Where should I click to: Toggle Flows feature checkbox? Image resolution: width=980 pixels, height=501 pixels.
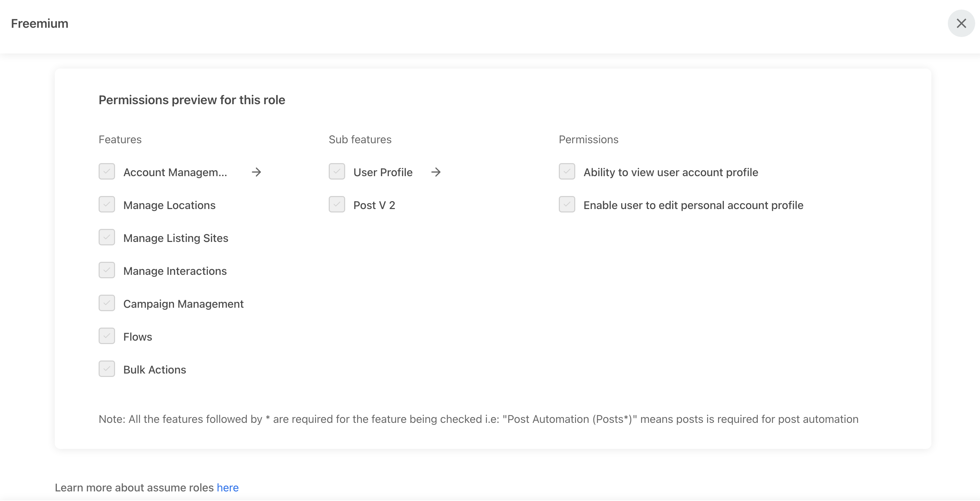(107, 336)
